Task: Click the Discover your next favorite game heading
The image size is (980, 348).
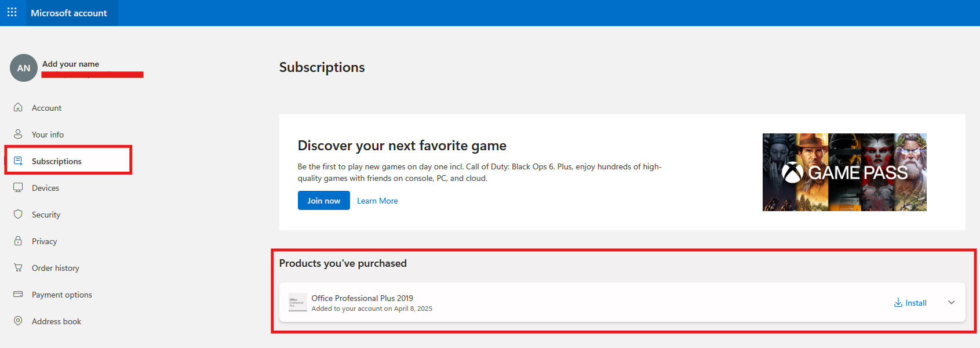Action: [x=402, y=146]
